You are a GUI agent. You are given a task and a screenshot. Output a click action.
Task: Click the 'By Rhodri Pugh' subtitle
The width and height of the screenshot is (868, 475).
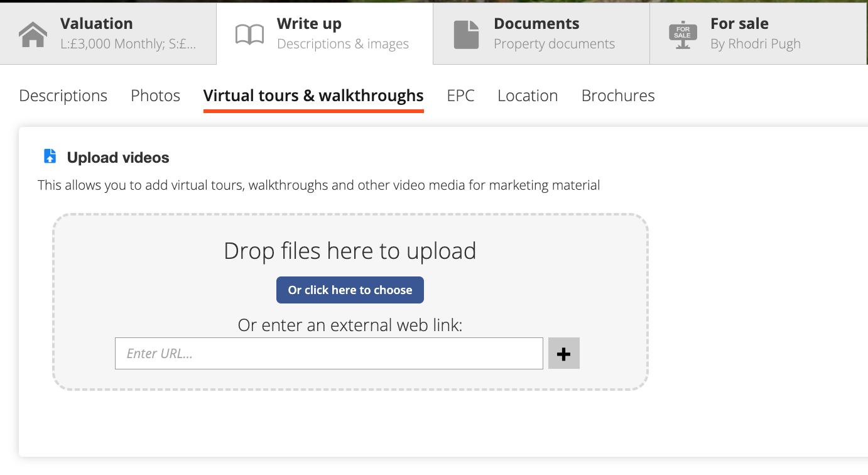[756, 44]
